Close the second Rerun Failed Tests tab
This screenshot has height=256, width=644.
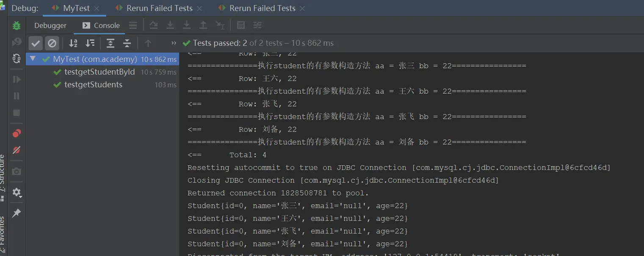(302, 8)
